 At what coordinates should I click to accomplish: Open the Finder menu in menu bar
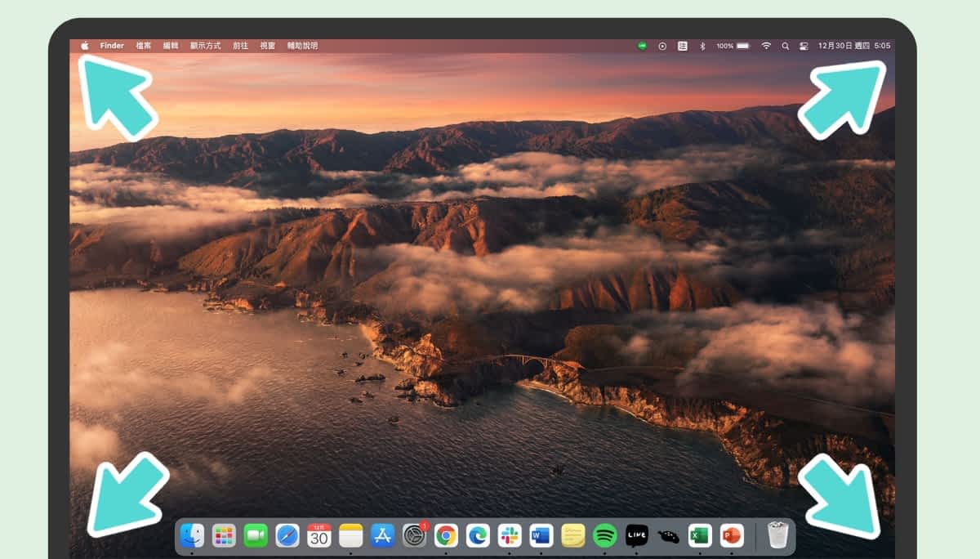pos(112,46)
